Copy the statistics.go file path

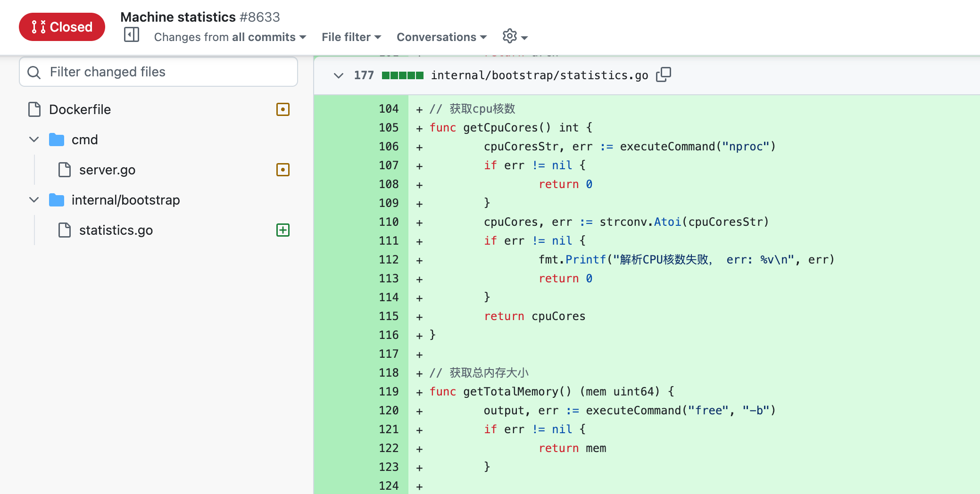coord(663,74)
